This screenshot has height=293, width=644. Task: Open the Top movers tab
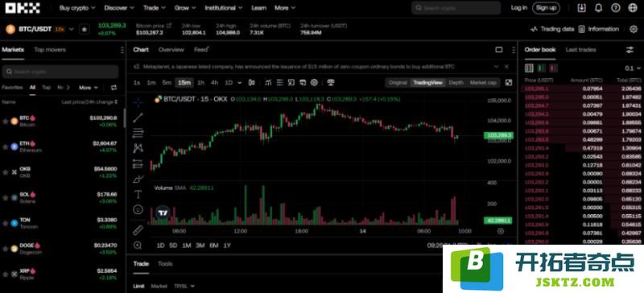50,50
